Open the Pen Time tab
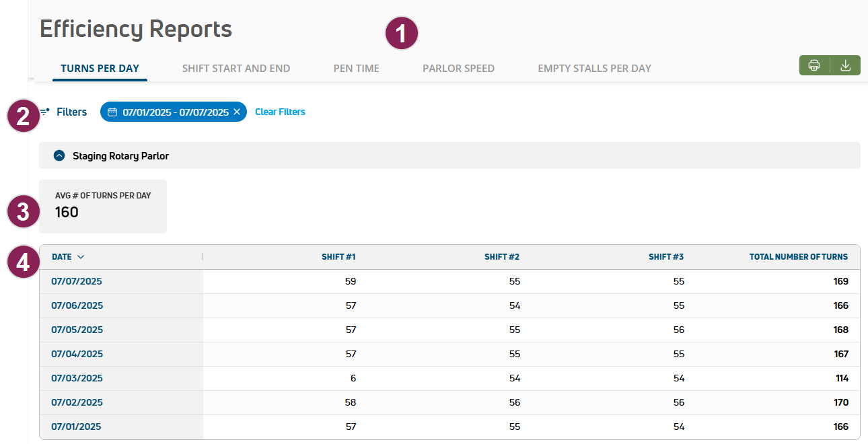The height and width of the screenshot is (444, 868). (x=356, y=68)
